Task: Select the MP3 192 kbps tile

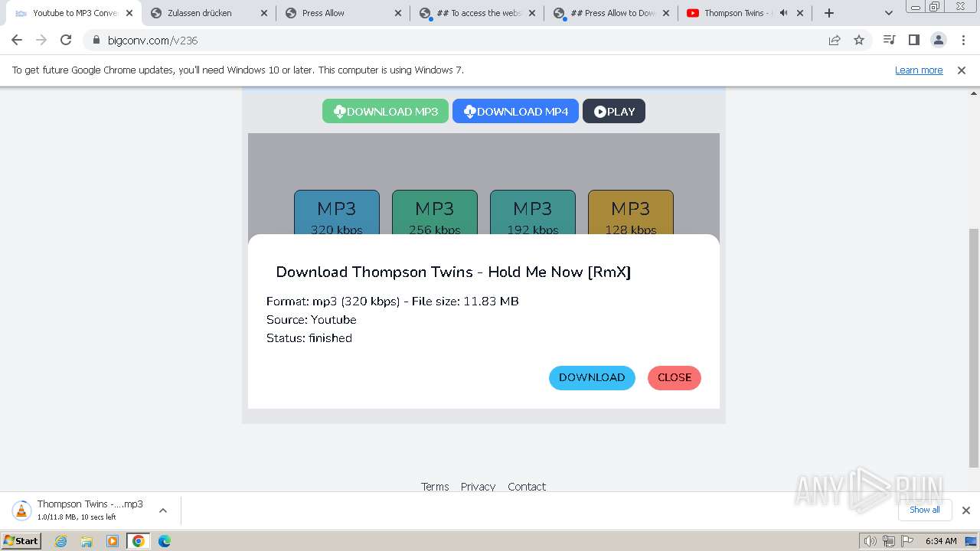Action: [533, 213]
